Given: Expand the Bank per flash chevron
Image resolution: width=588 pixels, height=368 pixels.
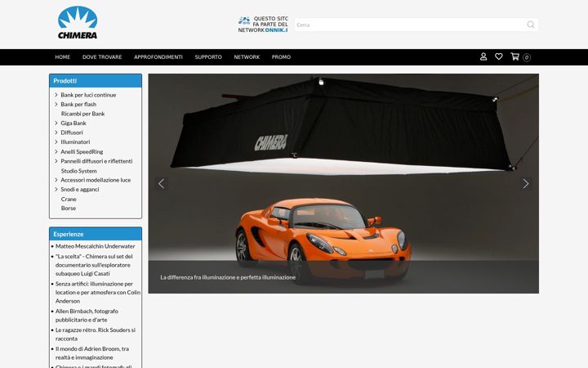Looking at the screenshot, I should coord(56,105).
